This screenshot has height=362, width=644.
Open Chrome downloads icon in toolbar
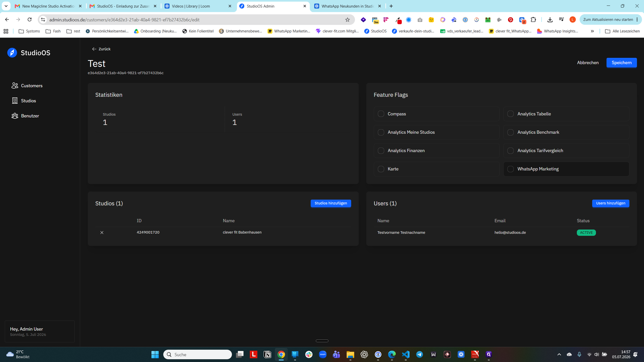pyautogui.click(x=550, y=20)
